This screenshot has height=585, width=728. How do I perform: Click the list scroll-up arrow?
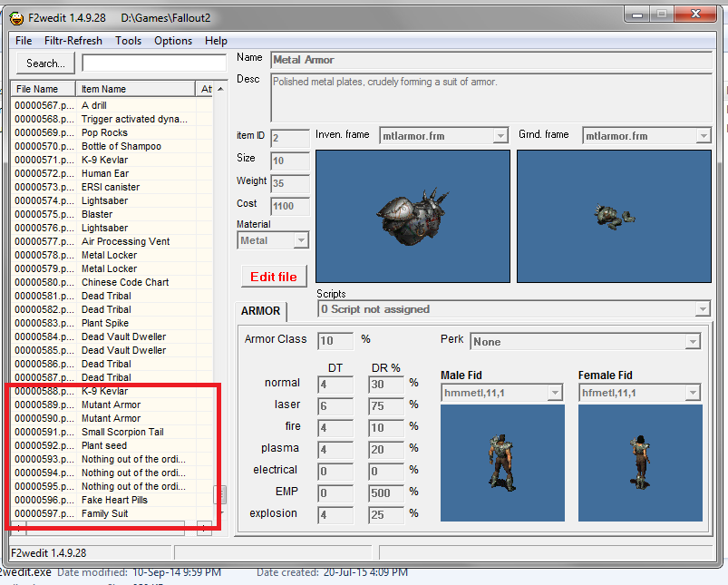220,89
